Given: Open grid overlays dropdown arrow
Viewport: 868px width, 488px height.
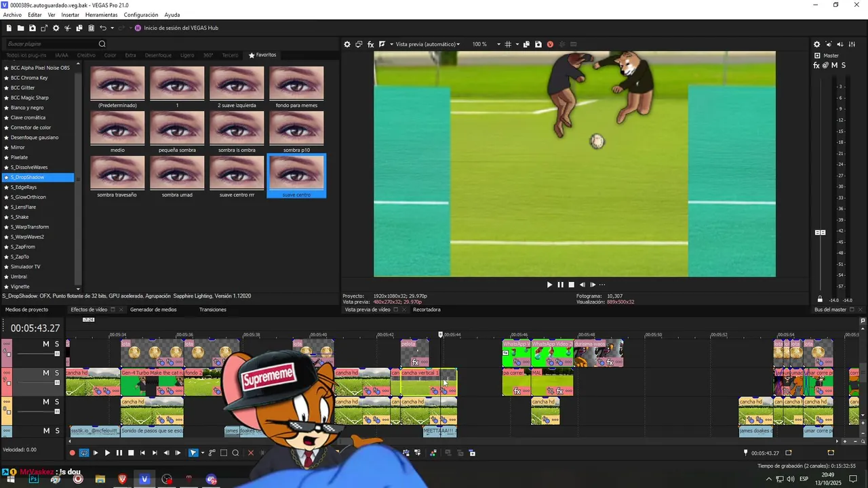Looking at the screenshot, I should tap(517, 44).
